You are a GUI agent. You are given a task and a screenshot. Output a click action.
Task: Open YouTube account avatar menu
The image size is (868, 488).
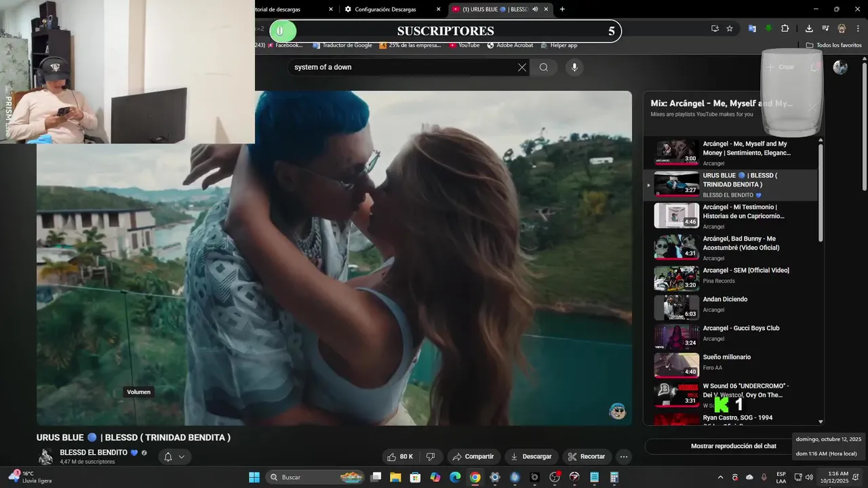click(x=840, y=67)
